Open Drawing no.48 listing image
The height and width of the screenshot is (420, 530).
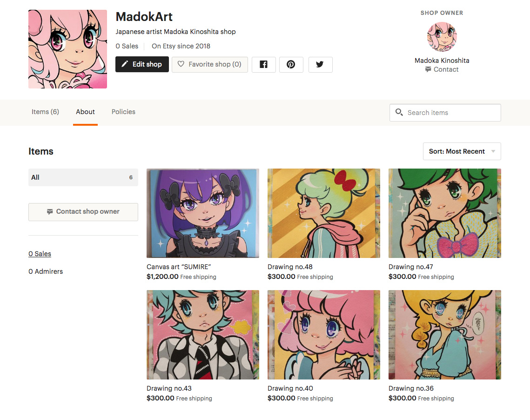click(x=324, y=213)
